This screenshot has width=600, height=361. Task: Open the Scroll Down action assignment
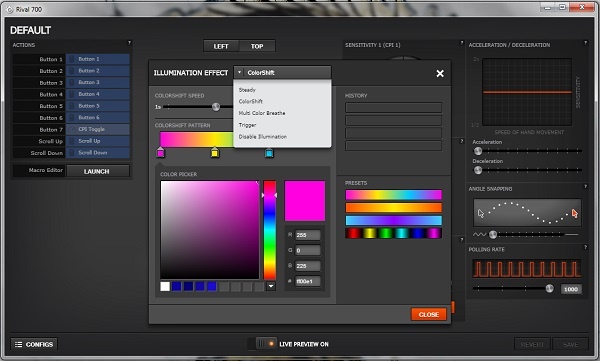coord(98,153)
